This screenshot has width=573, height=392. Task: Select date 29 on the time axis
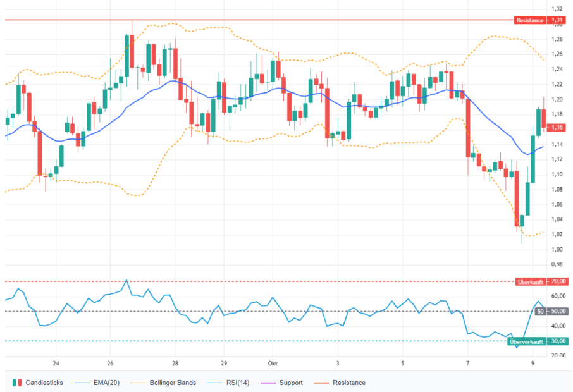coord(224,363)
